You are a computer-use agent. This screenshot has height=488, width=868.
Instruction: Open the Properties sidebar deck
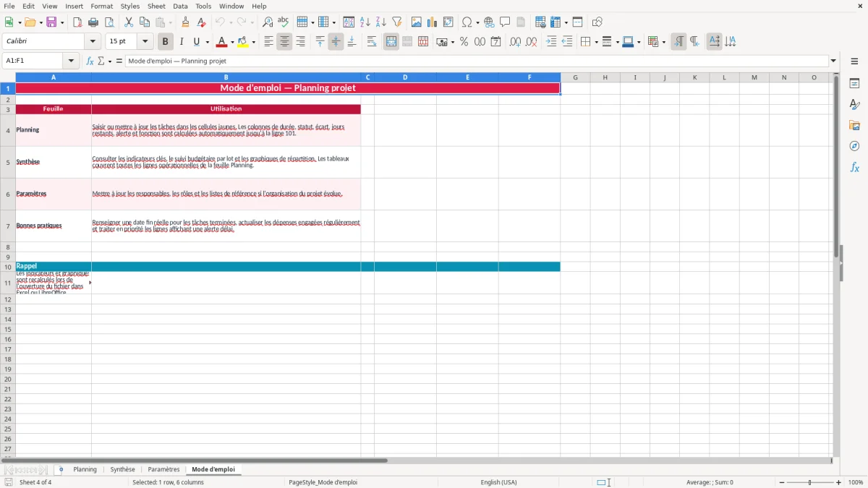click(854, 84)
